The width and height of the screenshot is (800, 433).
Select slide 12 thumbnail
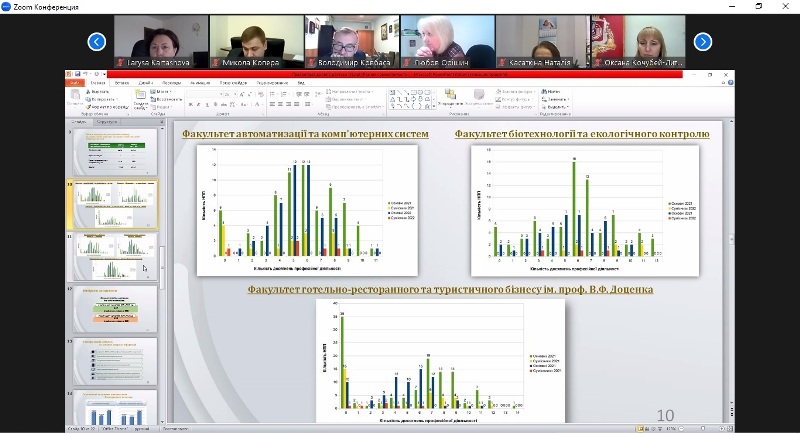coord(115,309)
